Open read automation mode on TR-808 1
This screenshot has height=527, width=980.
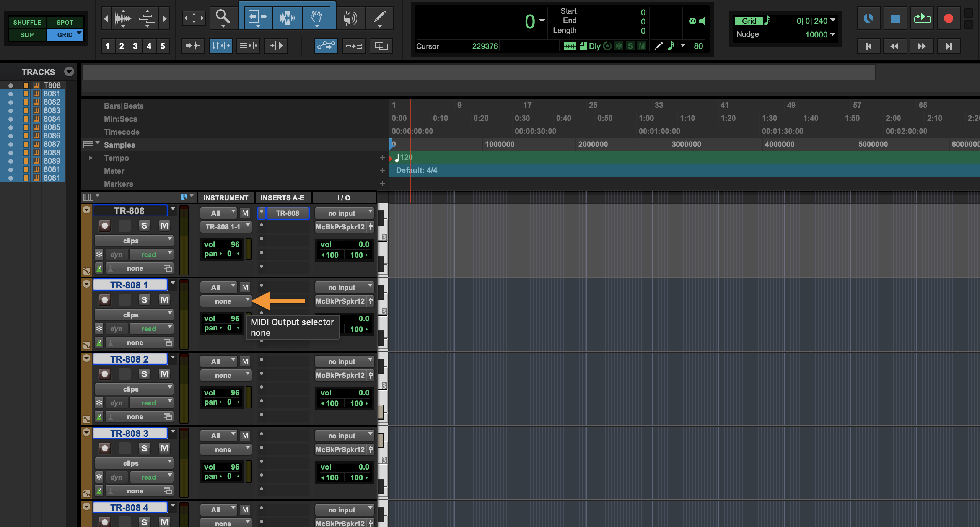(x=152, y=329)
